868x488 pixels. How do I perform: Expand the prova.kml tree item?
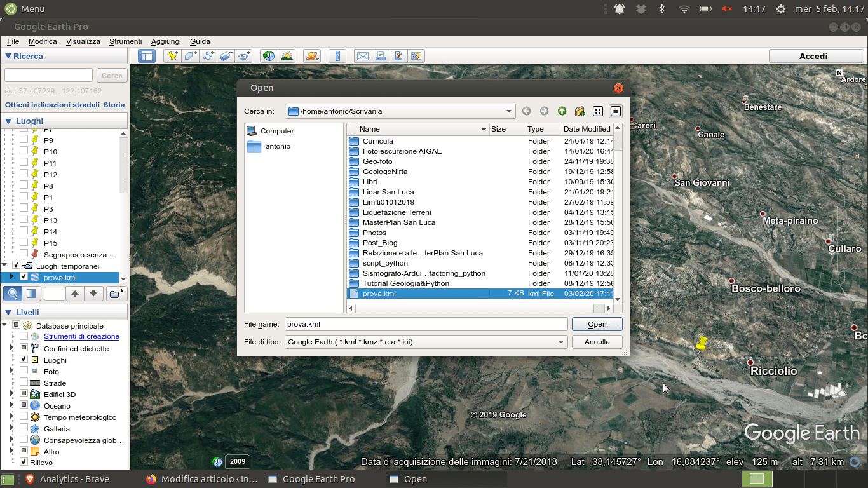tap(12, 277)
